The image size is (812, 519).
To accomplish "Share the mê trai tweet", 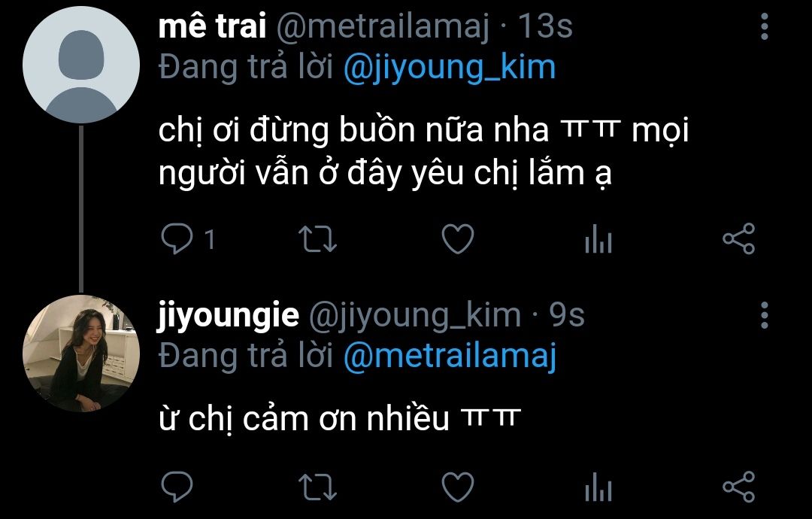I will click(x=739, y=238).
